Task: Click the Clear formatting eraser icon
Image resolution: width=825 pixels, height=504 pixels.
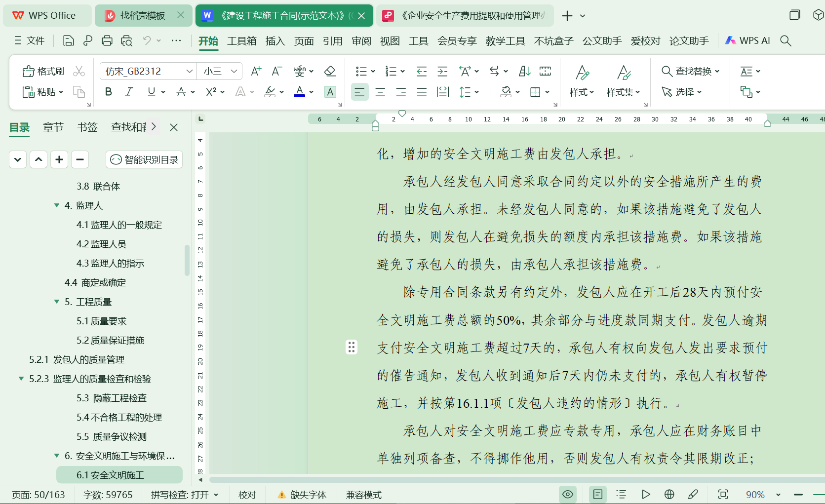Action: coord(330,71)
